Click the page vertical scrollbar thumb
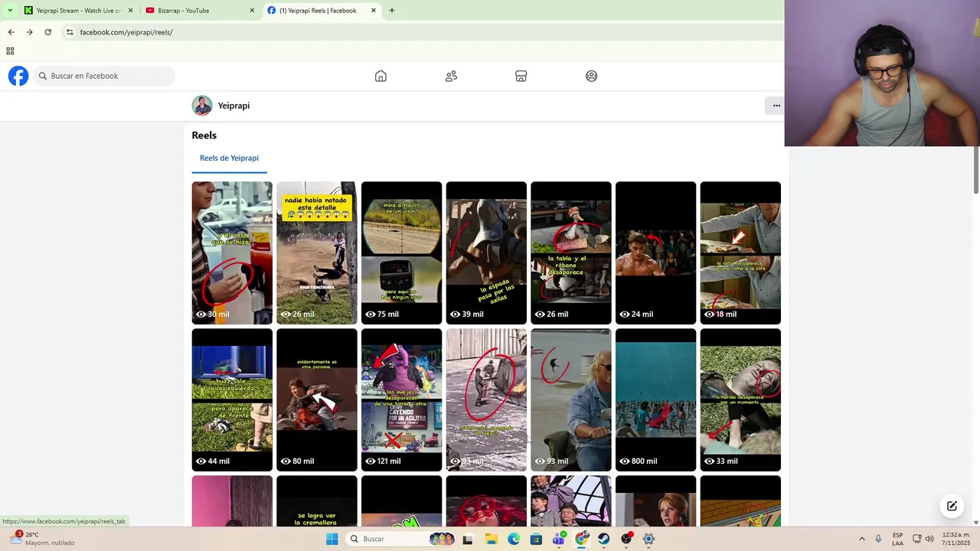The image size is (980, 551). [976, 170]
